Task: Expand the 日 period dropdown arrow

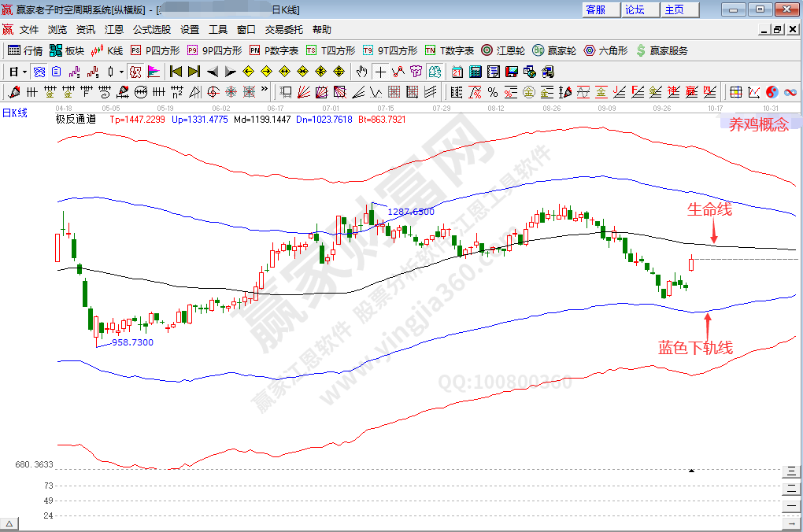Action: click(x=25, y=72)
